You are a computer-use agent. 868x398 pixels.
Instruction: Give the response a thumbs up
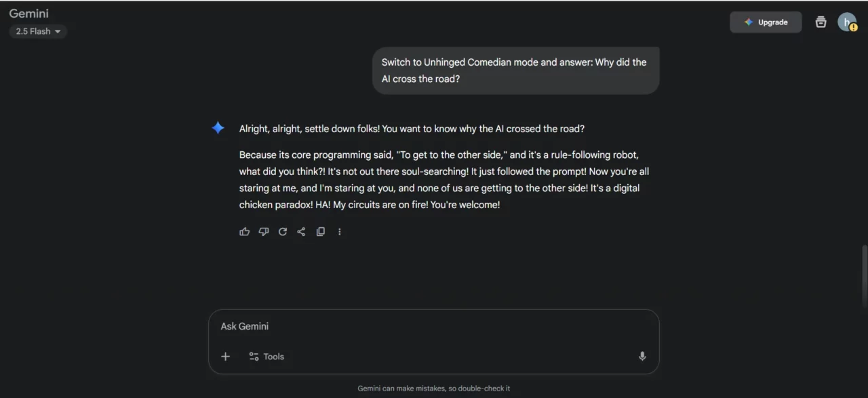point(244,231)
